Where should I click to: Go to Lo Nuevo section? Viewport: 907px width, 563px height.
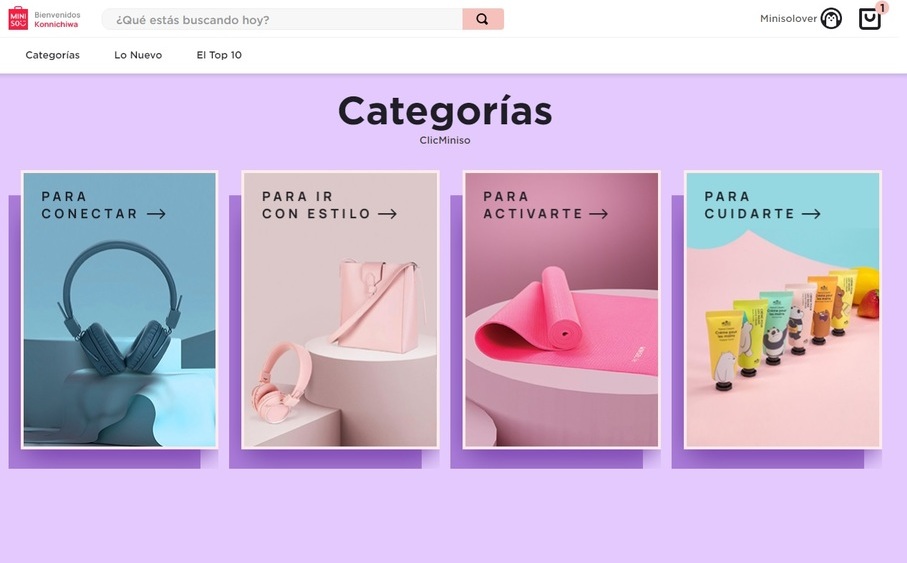[x=138, y=55]
